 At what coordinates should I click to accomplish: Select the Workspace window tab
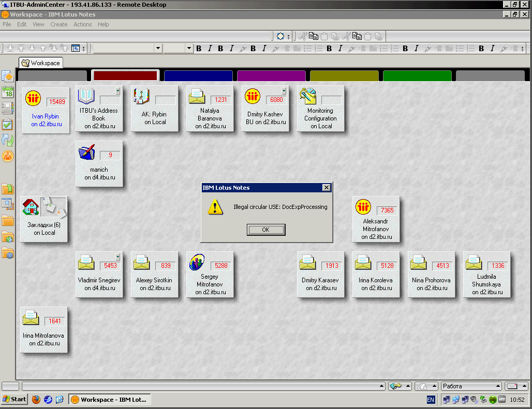point(41,63)
